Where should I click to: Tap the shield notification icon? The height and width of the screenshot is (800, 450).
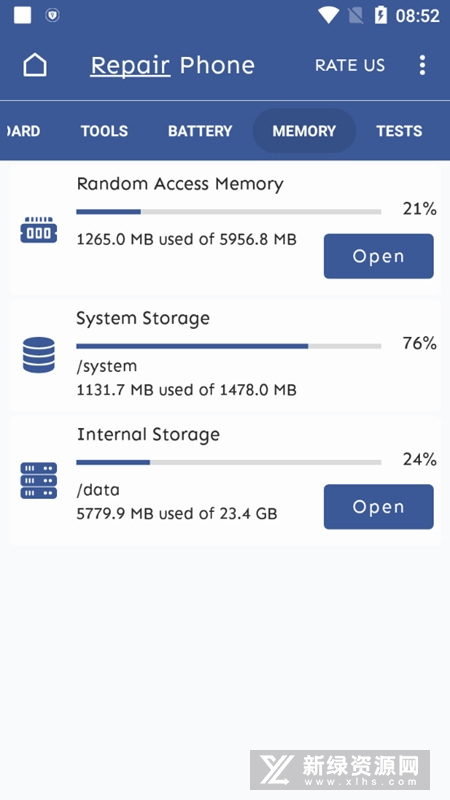52,15
